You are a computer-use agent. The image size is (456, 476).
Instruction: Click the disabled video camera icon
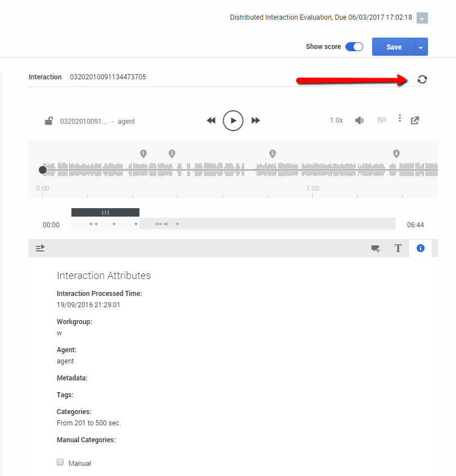coord(382,120)
